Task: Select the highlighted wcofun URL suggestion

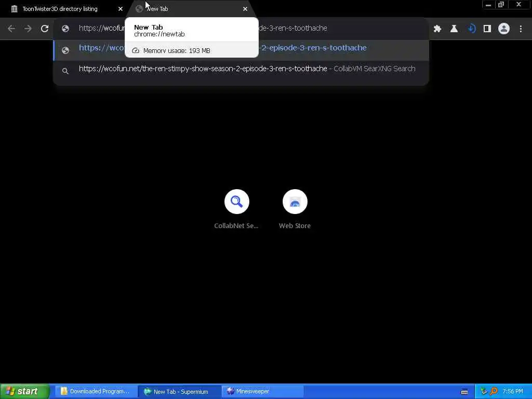Action: tap(241, 50)
